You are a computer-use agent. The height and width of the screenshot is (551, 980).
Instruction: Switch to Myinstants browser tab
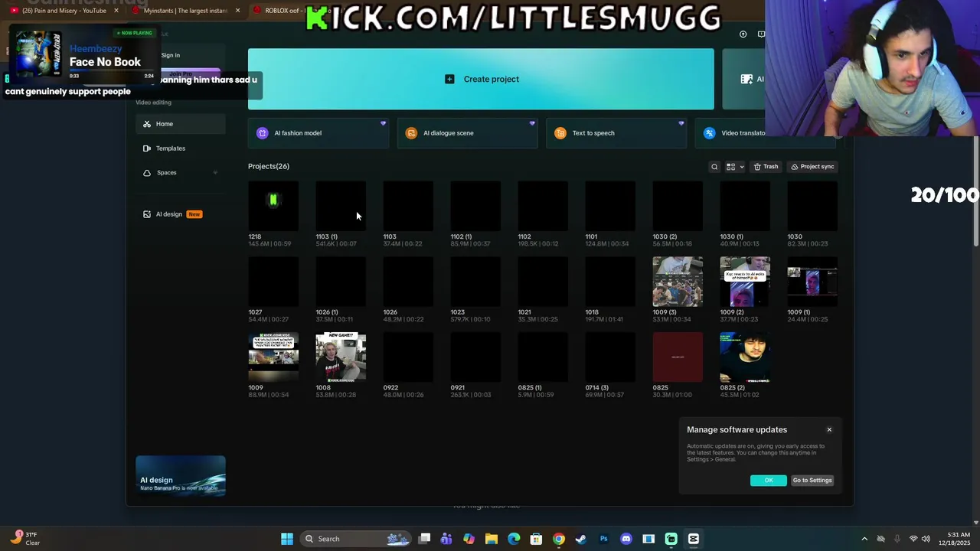184,11
